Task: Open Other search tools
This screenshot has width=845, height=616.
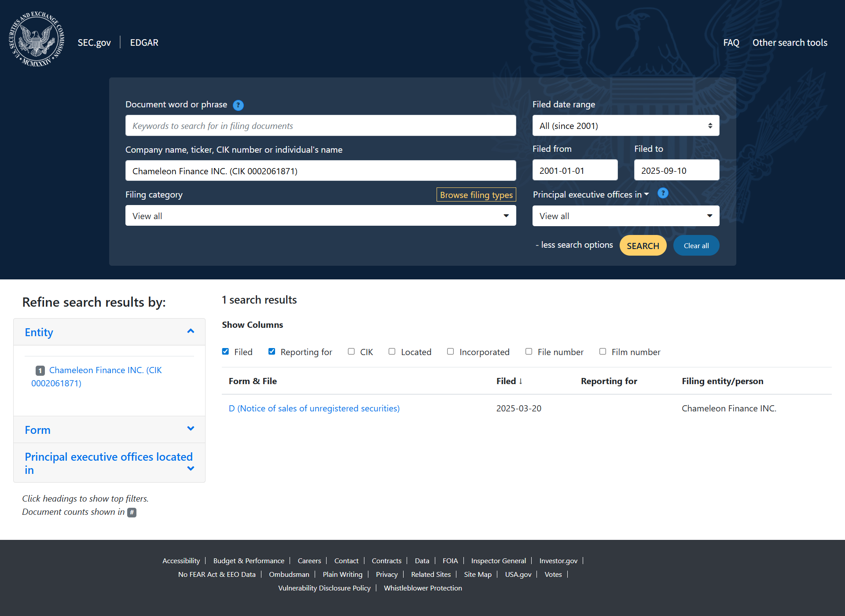Action: [790, 43]
